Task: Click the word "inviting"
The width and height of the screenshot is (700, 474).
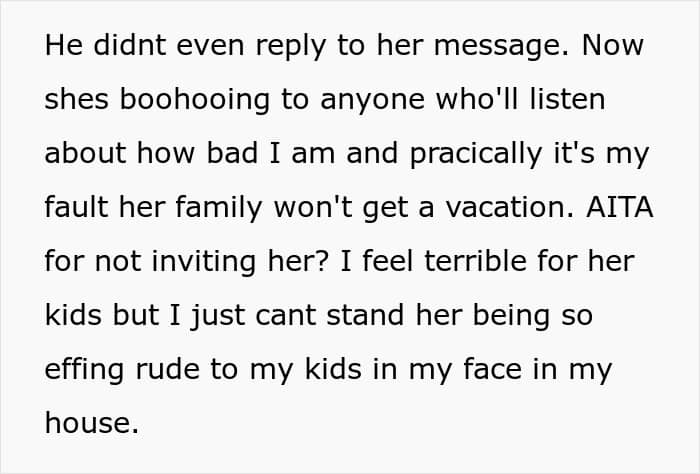Action: 204,262
